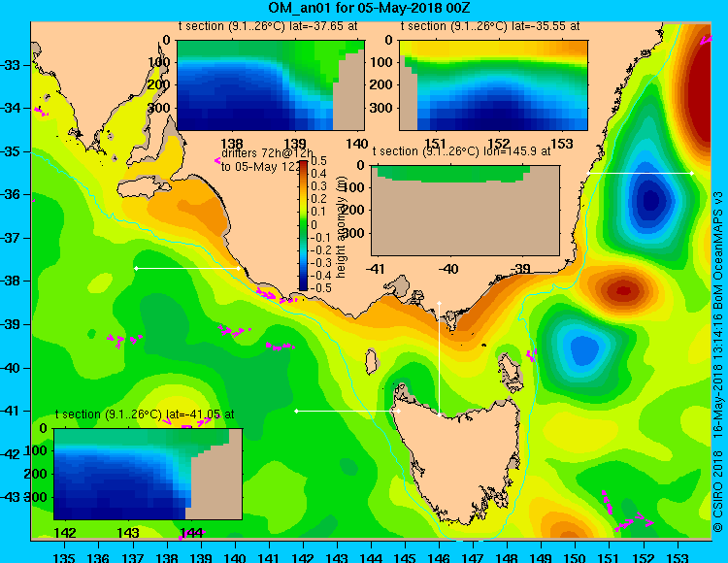Viewport: 728px width, 563px height.
Task: Click the 150 longitude axis label
Action: [x=576, y=557]
